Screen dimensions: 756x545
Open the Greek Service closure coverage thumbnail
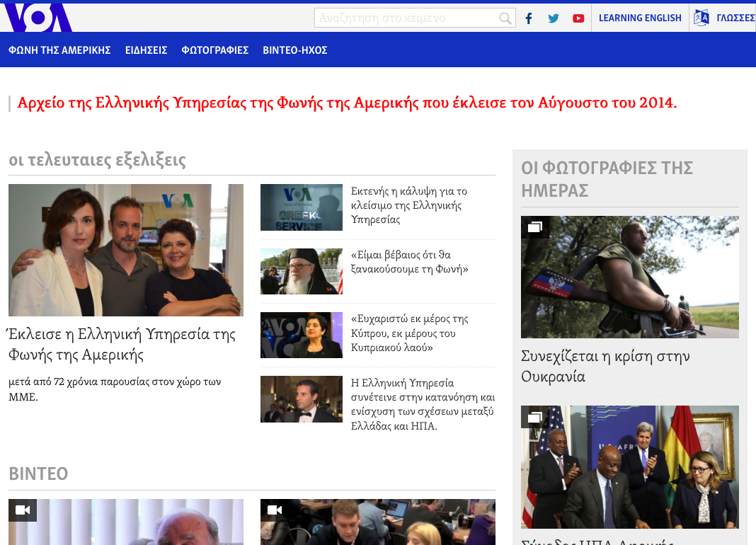point(301,207)
